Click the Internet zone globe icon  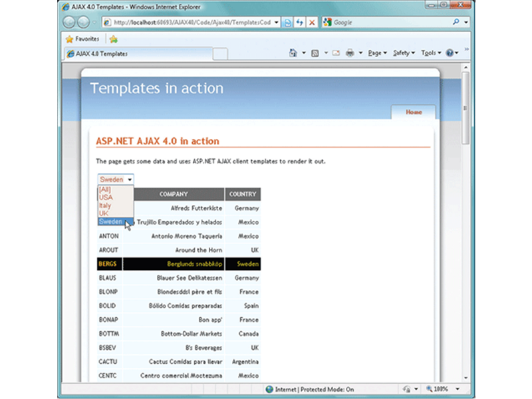pyautogui.click(x=269, y=389)
